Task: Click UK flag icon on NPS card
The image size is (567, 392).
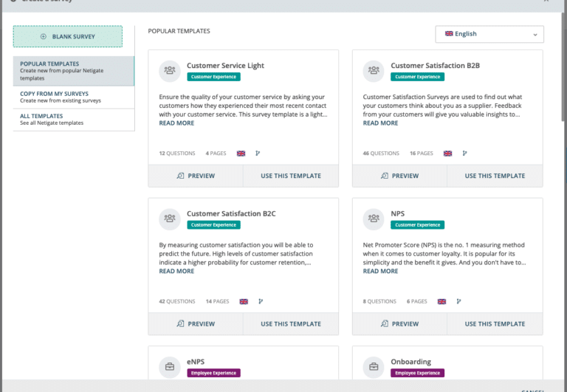Action: click(x=441, y=302)
